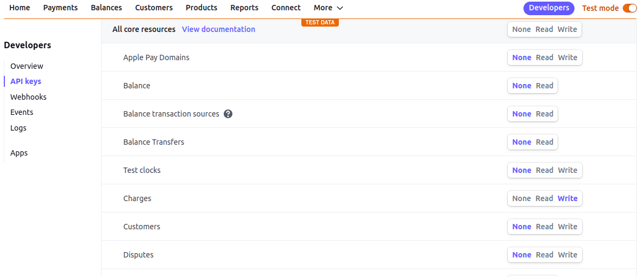The image size is (644, 277).
Task: Switch to the Customers nav tab
Action: 154,8
